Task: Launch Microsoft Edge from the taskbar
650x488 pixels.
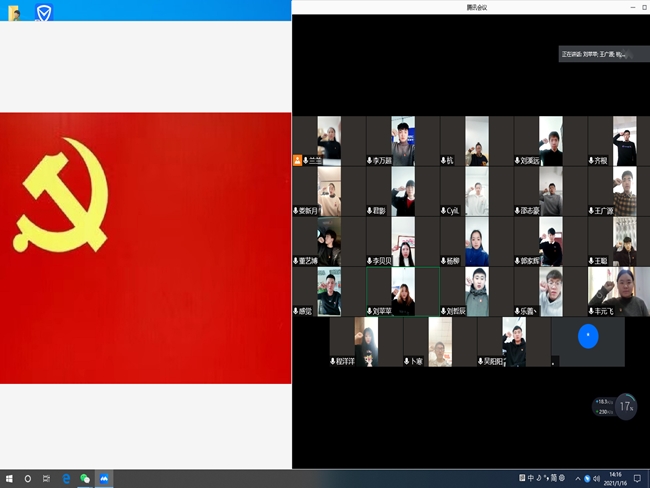Action: click(x=66, y=479)
